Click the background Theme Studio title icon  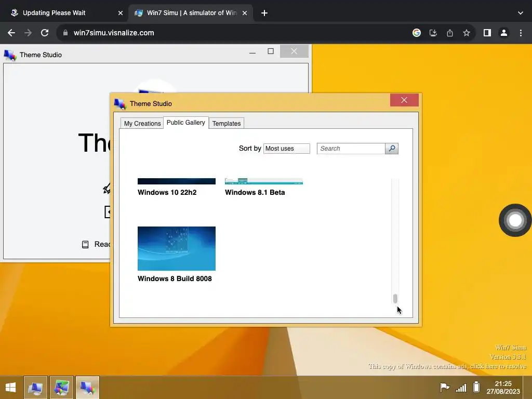point(10,55)
